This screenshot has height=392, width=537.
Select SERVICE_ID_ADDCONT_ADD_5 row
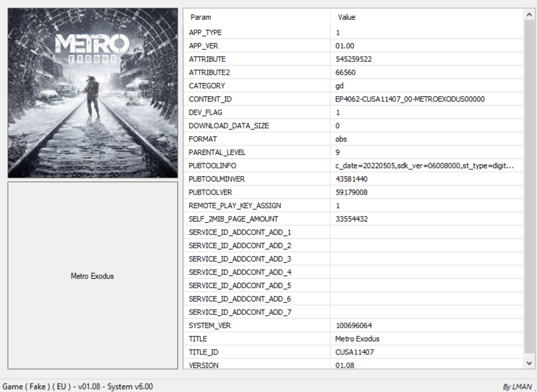354,285
